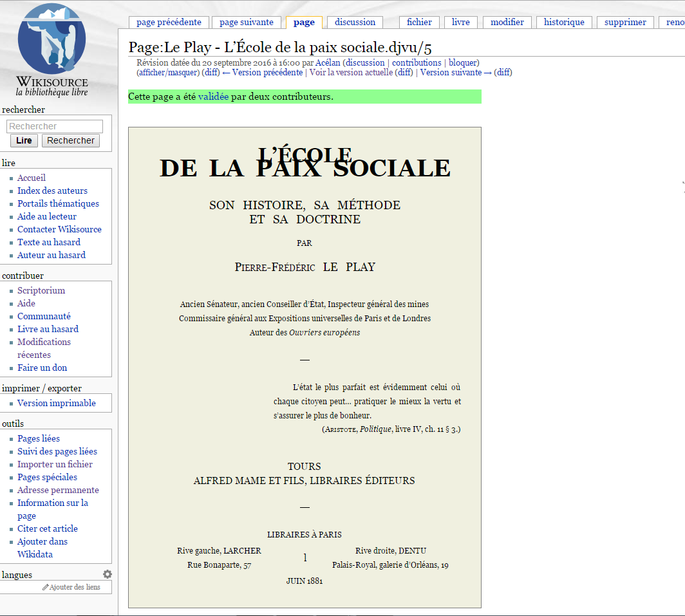Click Importer un fichier link

[55, 464]
